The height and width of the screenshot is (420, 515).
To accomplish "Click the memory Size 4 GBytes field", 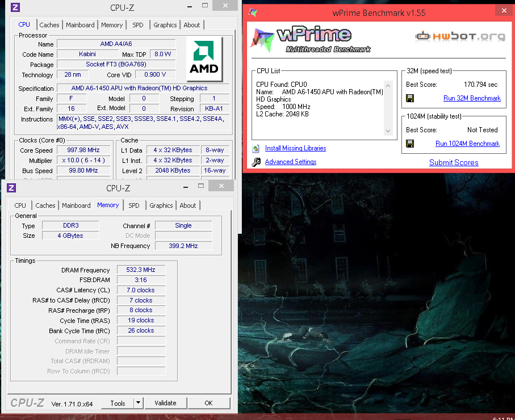I will [x=70, y=236].
